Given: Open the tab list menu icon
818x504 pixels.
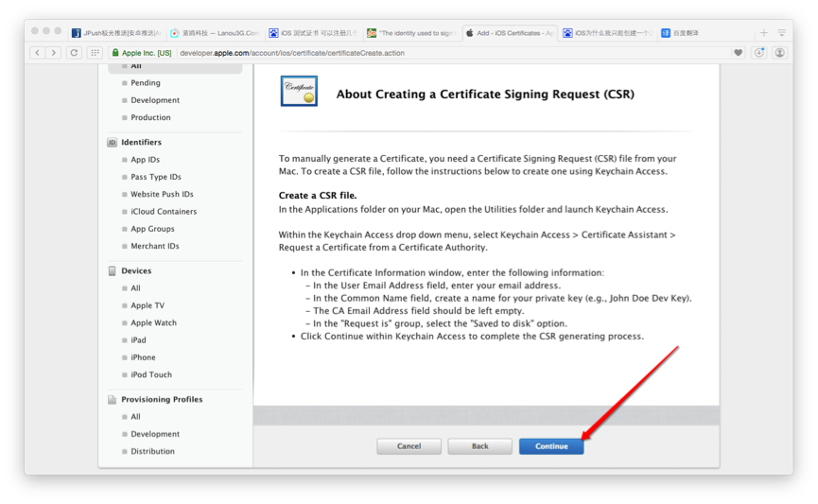Looking at the screenshot, I should pyautogui.click(x=781, y=33).
